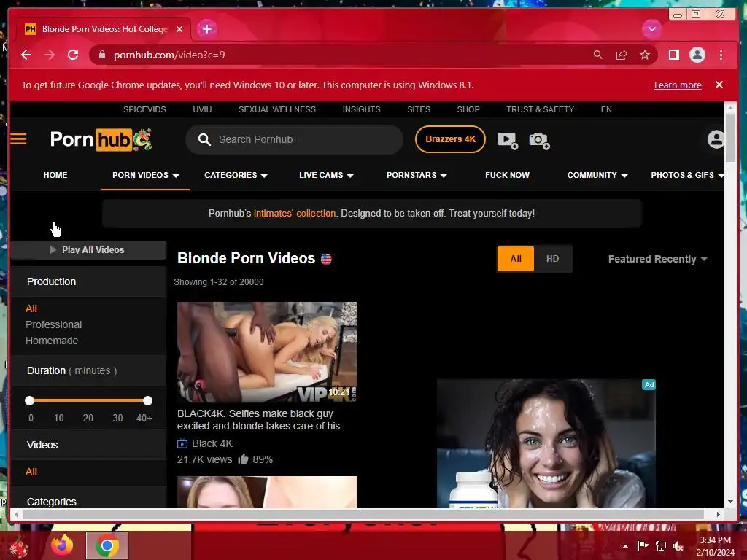747x560 pixels.
Task: Open the Chrome profile avatar
Action: click(697, 55)
